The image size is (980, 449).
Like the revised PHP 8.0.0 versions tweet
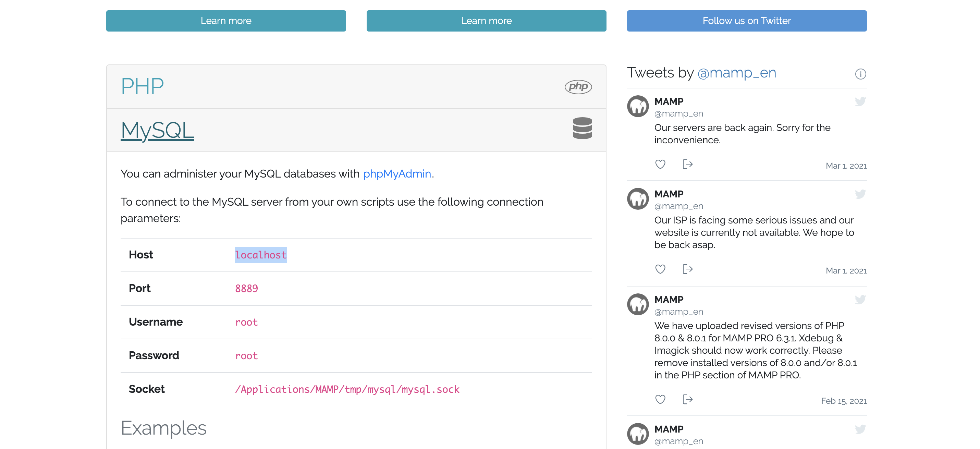(x=660, y=399)
